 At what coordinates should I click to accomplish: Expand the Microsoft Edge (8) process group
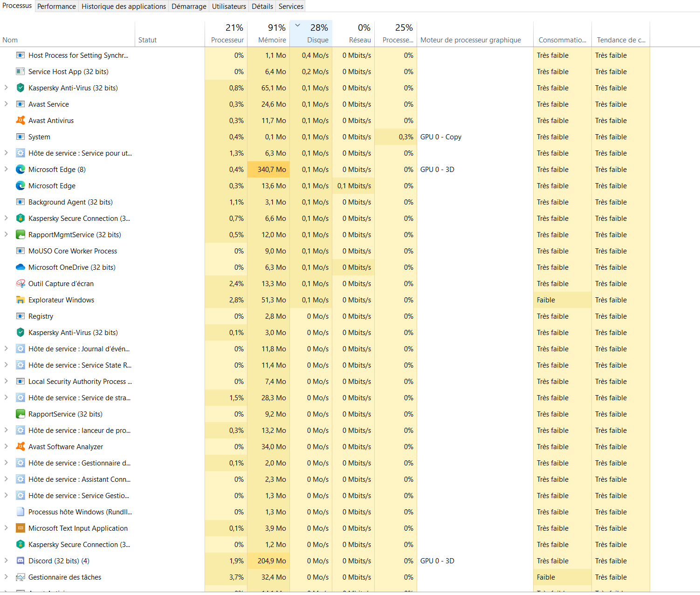6,169
